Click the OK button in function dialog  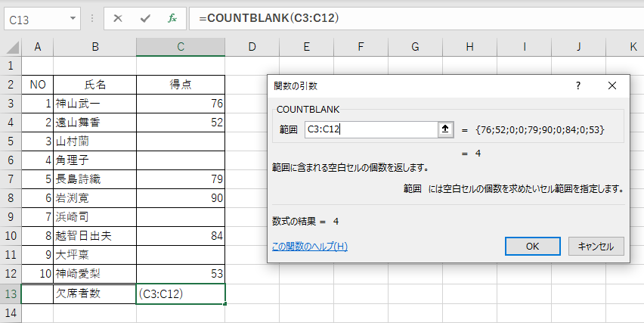click(533, 246)
